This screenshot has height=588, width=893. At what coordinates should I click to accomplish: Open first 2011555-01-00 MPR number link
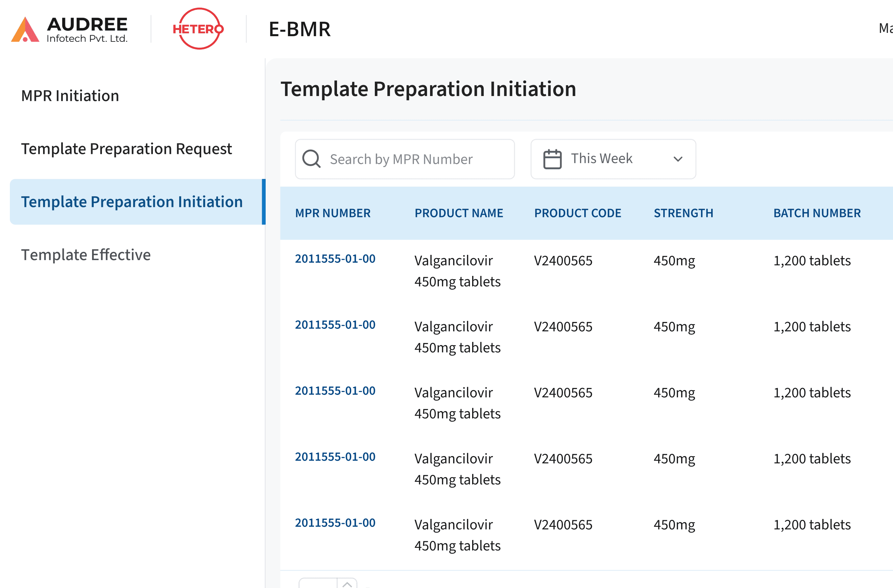coord(335,258)
